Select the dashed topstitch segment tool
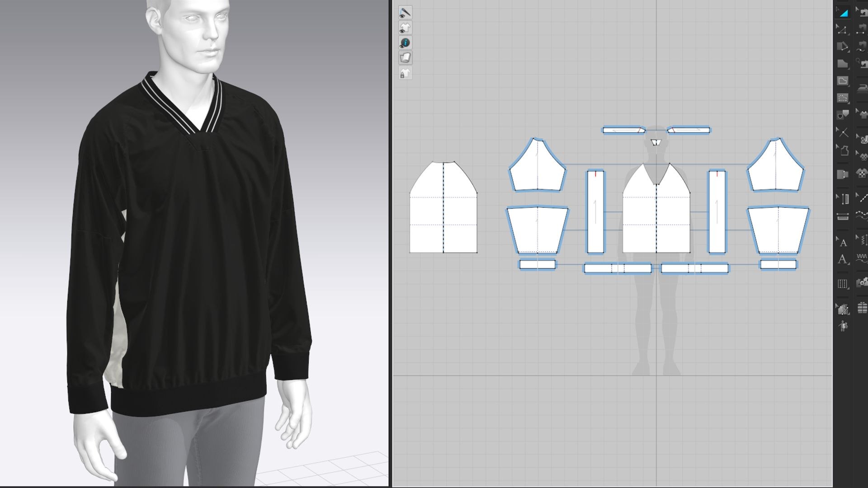Image resolution: width=868 pixels, height=488 pixels. pos(862,198)
